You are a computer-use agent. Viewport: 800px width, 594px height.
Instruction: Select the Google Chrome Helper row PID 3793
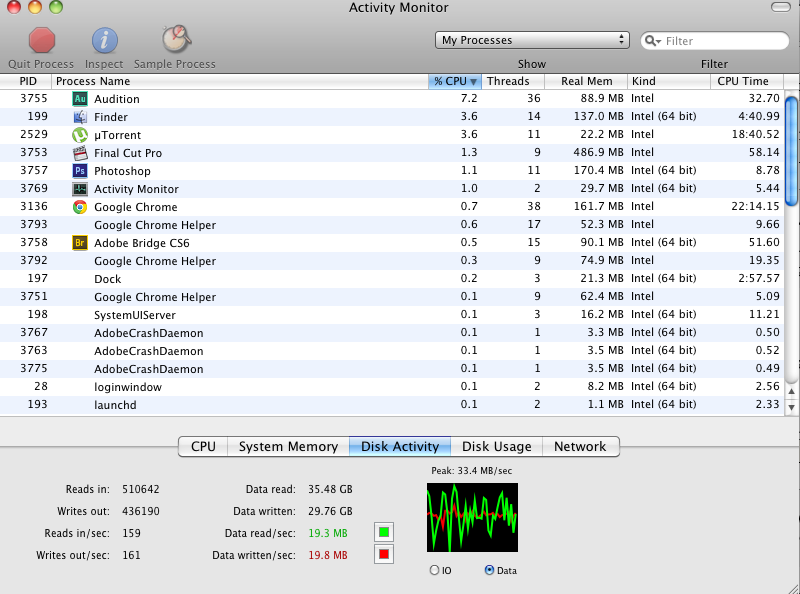(392, 225)
